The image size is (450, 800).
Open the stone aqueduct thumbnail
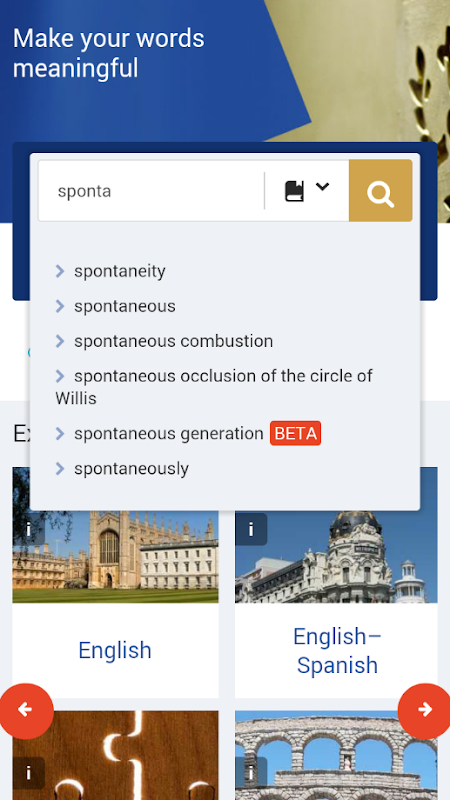[336, 755]
